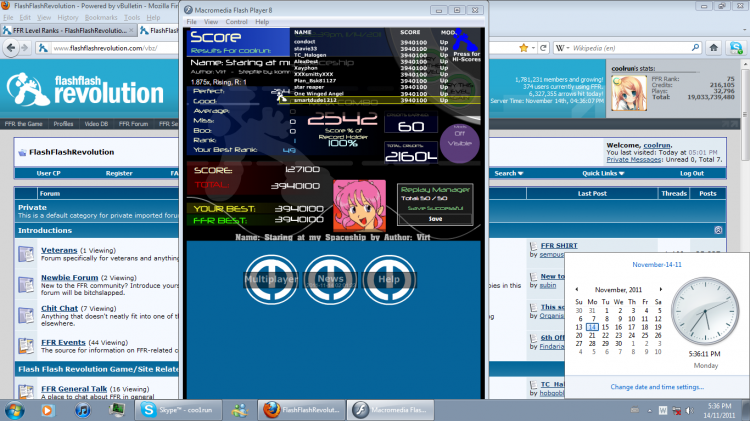The image size is (750, 421).
Task: Click Save in the Replay Manager
Action: tap(435, 219)
